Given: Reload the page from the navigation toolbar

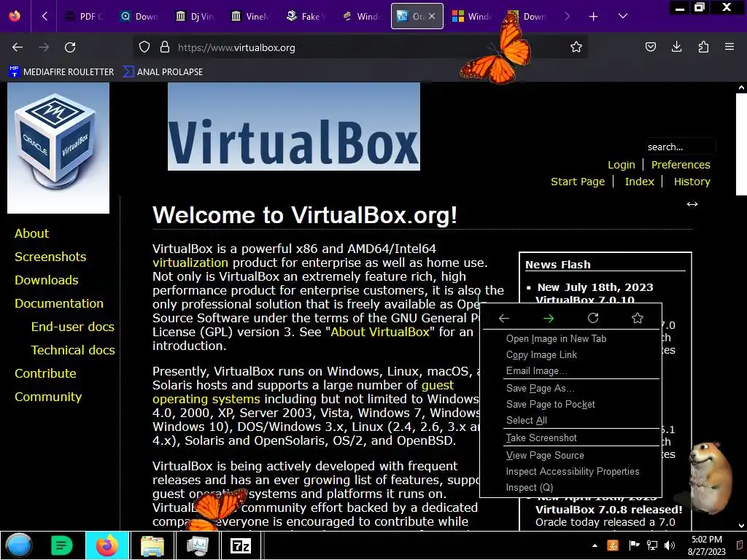Looking at the screenshot, I should tap(70, 47).
